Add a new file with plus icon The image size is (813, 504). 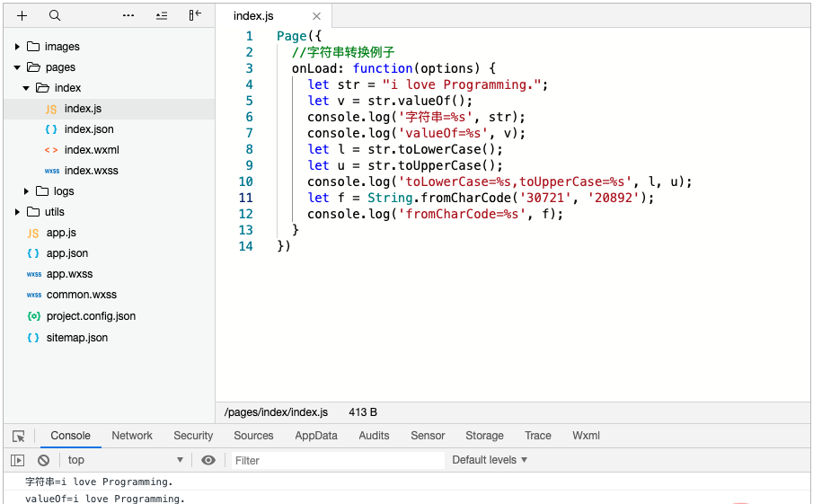point(22,15)
